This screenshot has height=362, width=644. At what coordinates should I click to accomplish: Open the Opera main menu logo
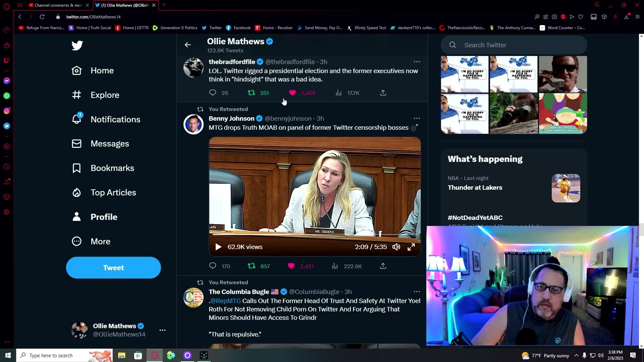(7, 6)
